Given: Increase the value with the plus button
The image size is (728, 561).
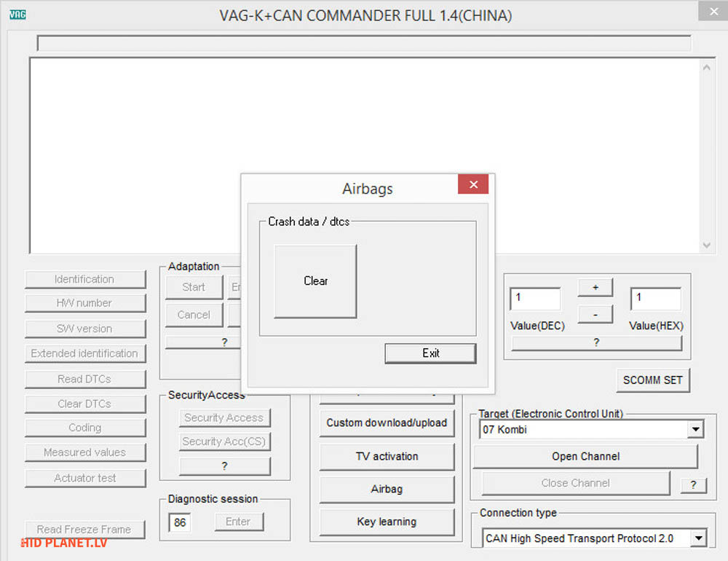Looking at the screenshot, I should (596, 287).
